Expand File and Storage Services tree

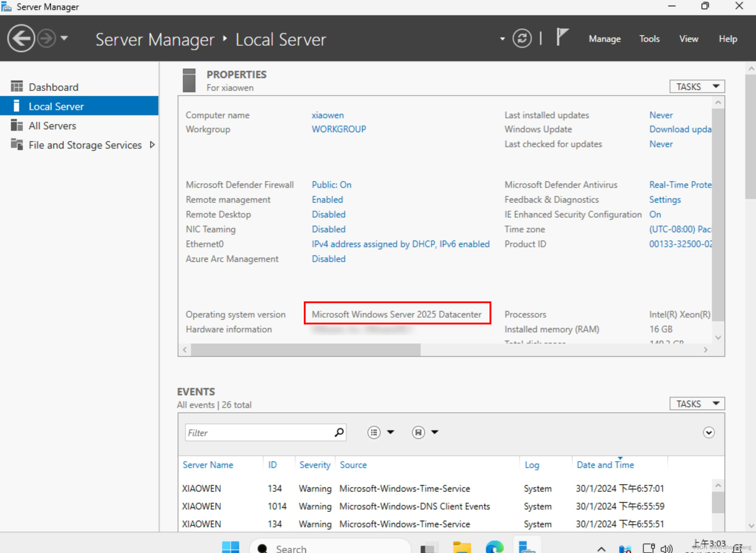tap(152, 144)
